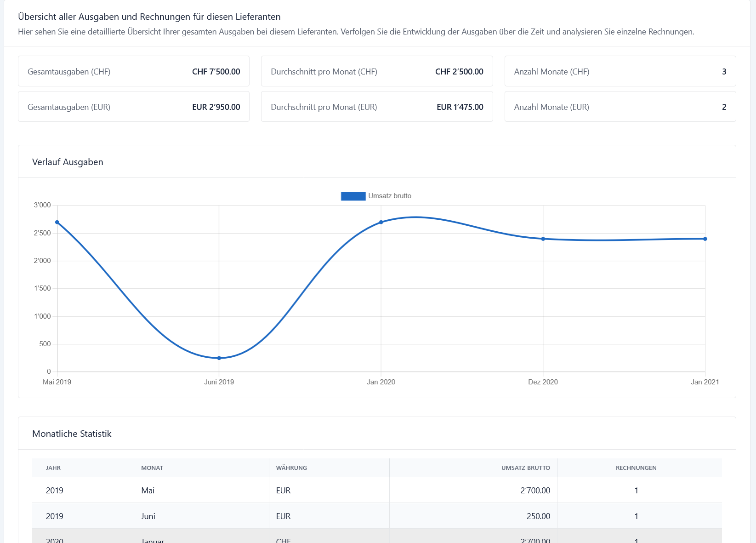Viewport: 756px width, 543px height.
Task: Click the 2020 Januar CHF table row
Action: coord(377,538)
